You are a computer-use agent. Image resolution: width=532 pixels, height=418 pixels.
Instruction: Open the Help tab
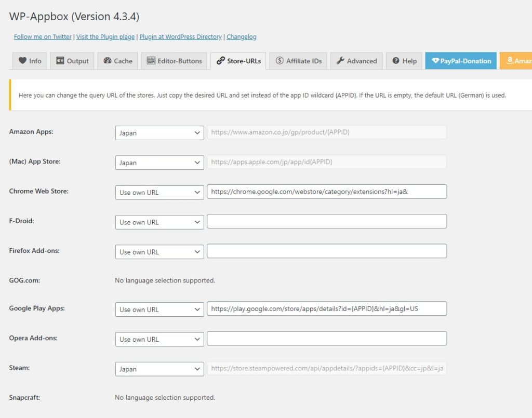tap(404, 61)
